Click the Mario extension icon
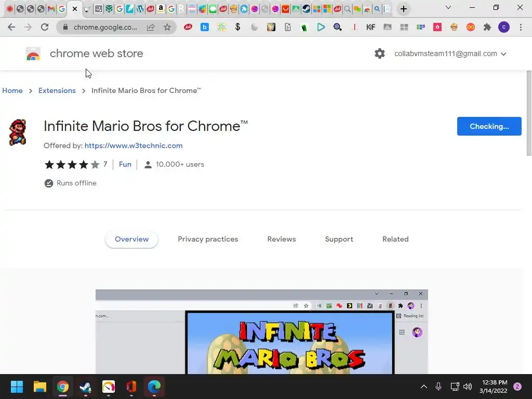The width and height of the screenshot is (532, 399). [18, 132]
